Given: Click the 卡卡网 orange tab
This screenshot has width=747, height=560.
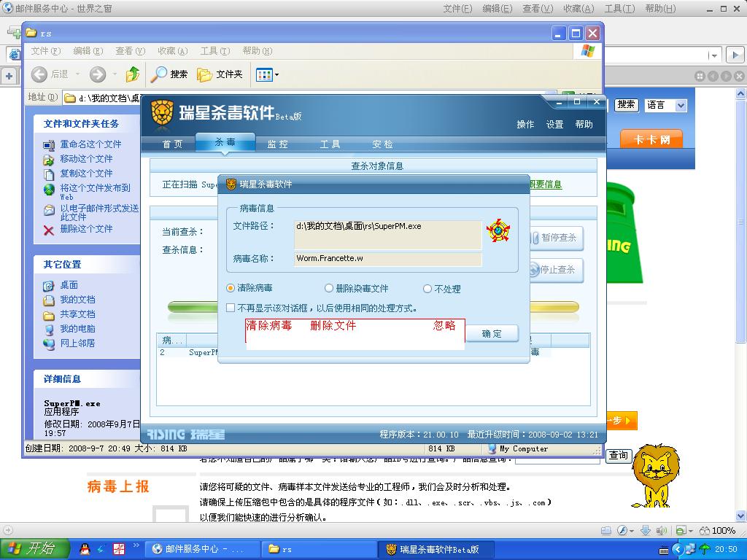Looking at the screenshot, I should 651,139.
